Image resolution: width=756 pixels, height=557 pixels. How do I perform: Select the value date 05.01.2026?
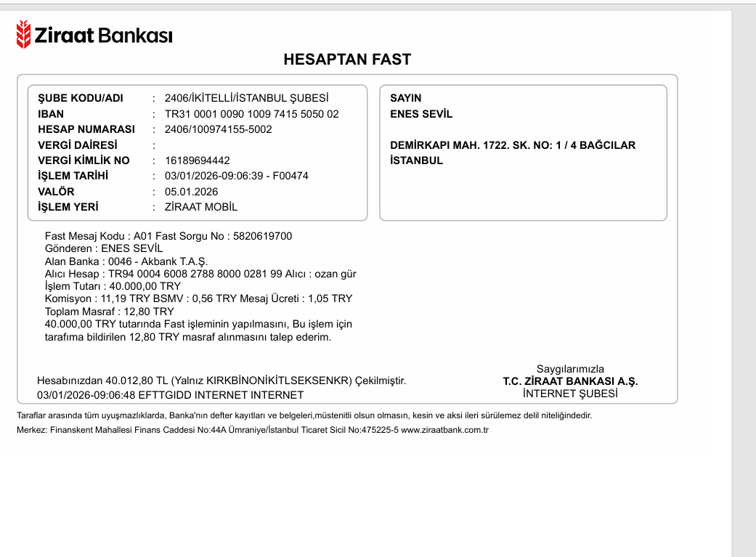(192, 192)
